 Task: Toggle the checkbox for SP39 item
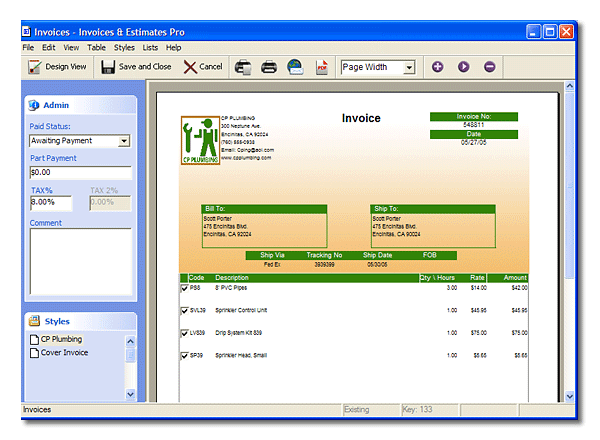[x=184, y=355]
